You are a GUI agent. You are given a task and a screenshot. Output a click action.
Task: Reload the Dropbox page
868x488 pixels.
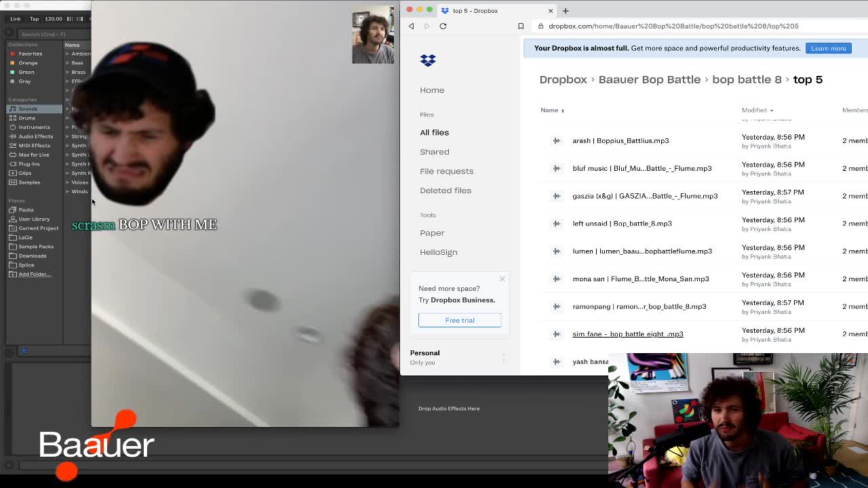[x=443, y=26]
